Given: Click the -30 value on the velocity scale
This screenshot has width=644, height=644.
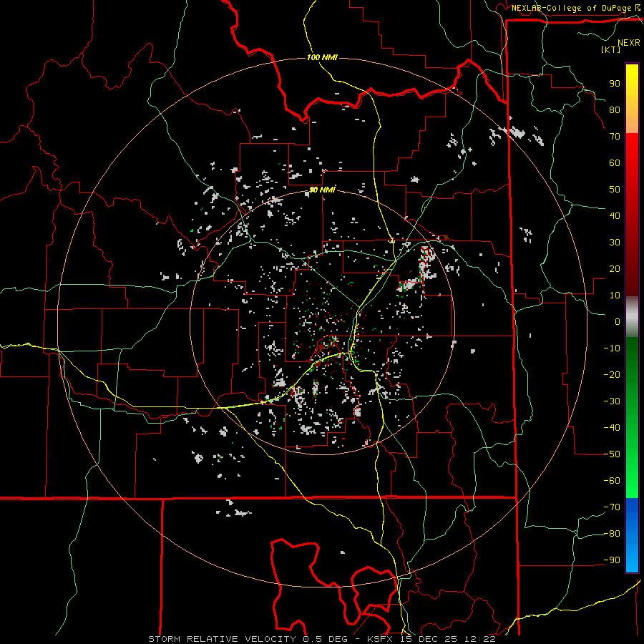Looking at the screenshot, I should pyautogui.click(x=612, y=401).
